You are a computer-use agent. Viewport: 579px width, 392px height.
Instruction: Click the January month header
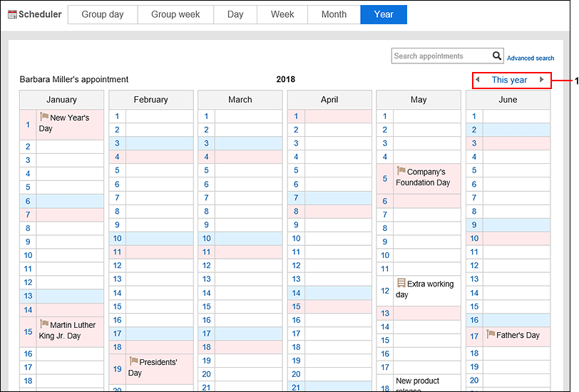61,100
